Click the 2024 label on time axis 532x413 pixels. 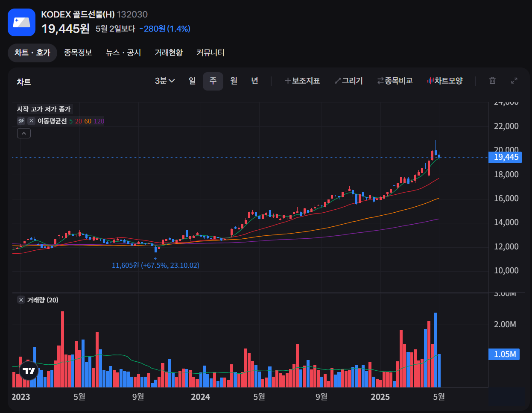[x=200, y=397]
